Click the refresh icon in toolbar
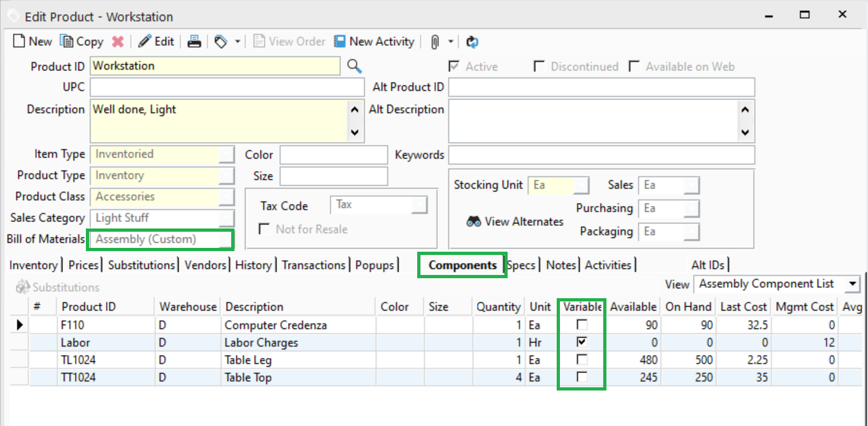 pyautogui.click(x=472, y=42)
